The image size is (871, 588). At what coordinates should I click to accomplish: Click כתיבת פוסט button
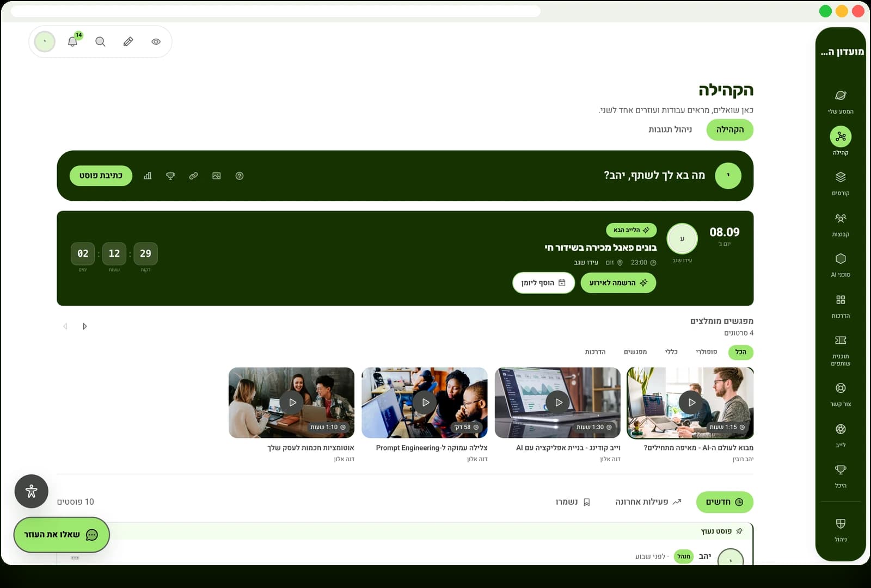pos(101,176)
